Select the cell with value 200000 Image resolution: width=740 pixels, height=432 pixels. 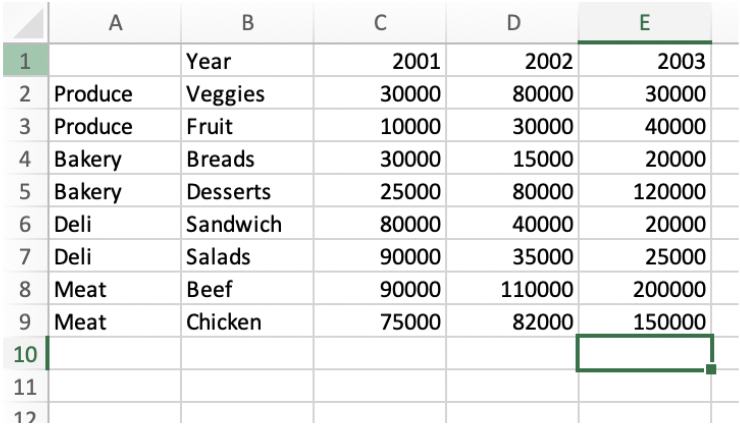coord(645,289)
